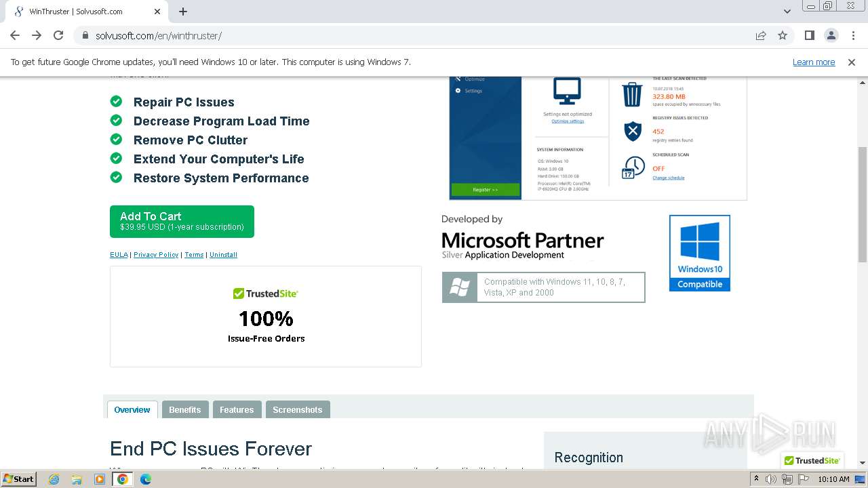Click the check beside Restore System Performance
Image resolution: width=868 pixels, height=488 pixels.
pos(117,178)
